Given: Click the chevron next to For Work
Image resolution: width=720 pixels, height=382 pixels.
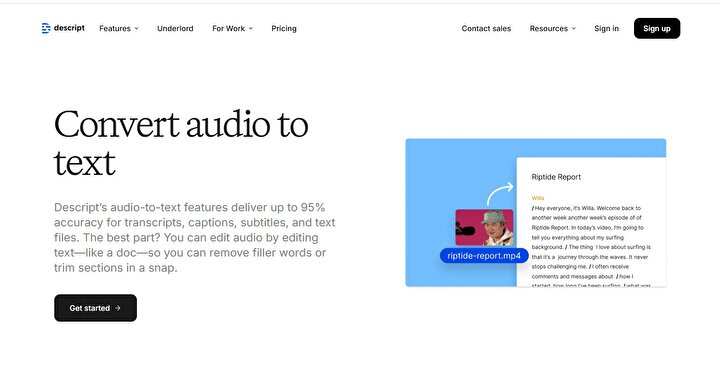Looking at the screenshot, I should pyautogui.click(x=251, y=28).
